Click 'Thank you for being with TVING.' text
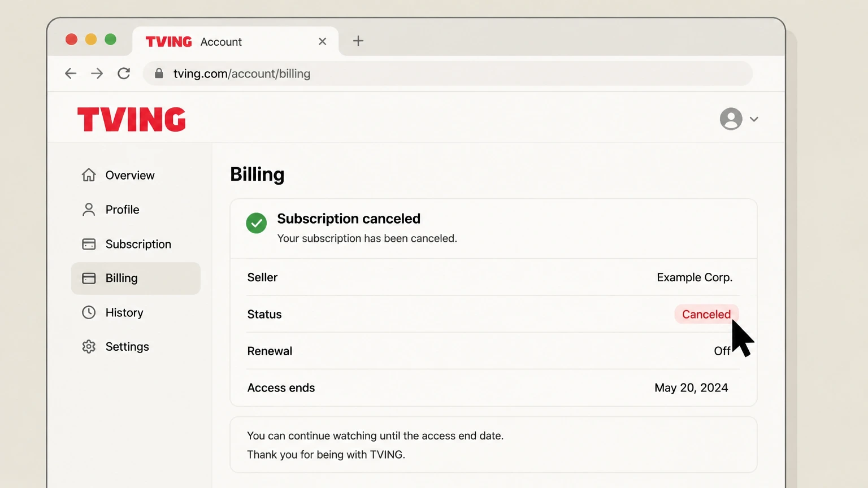The width and height of the screenshot is (868, 488). (326, 455)
